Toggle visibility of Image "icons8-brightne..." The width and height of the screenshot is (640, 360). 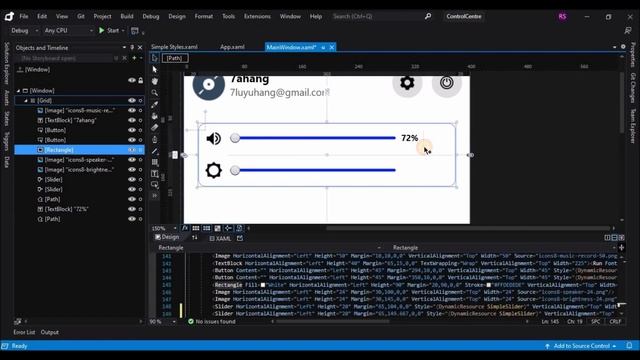131,169
